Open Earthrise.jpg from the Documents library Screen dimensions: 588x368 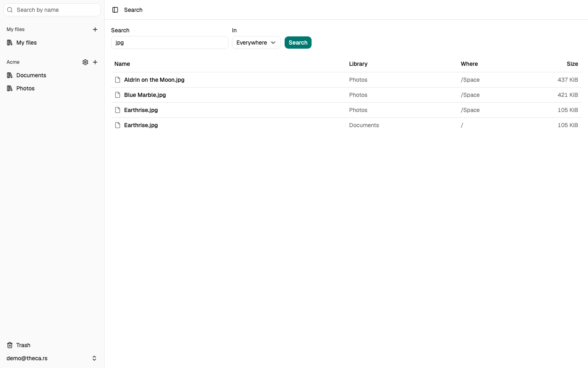coord(141,125)
